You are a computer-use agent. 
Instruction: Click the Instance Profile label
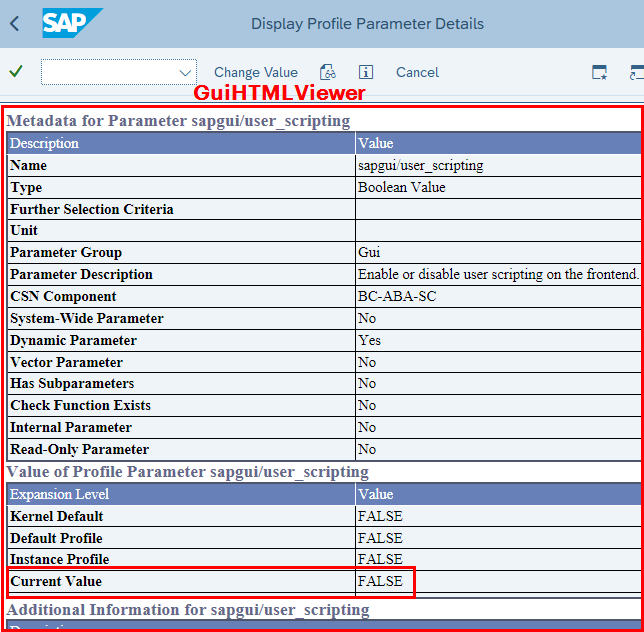click(x=60, y=559)
